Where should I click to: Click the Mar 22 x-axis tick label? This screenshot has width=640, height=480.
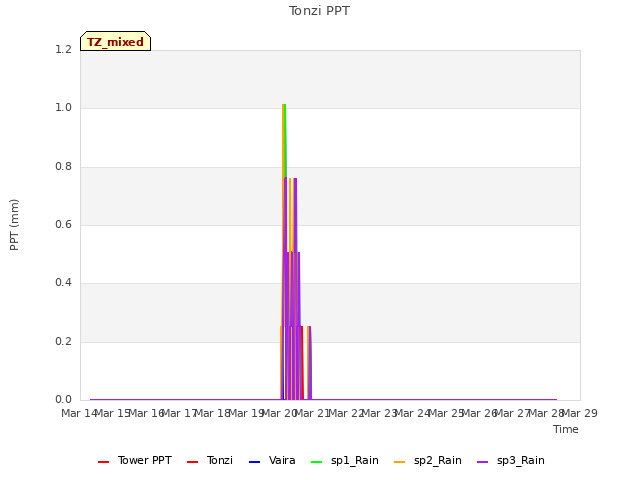(x=346, y=413)
